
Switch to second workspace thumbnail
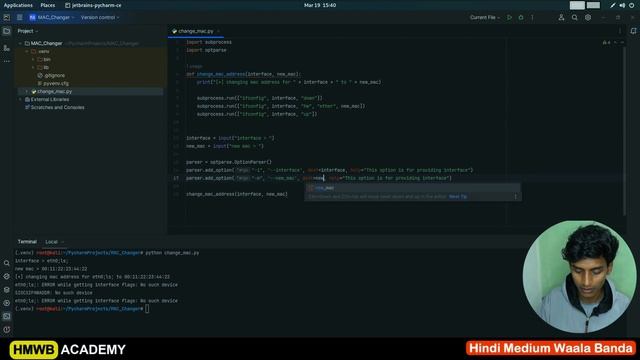pos(593,5)
